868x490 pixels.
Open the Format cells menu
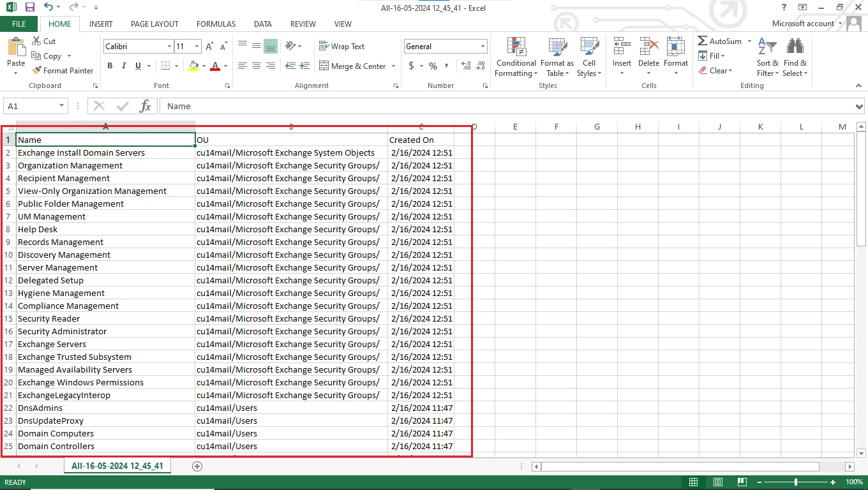click(x=676, y=56)
